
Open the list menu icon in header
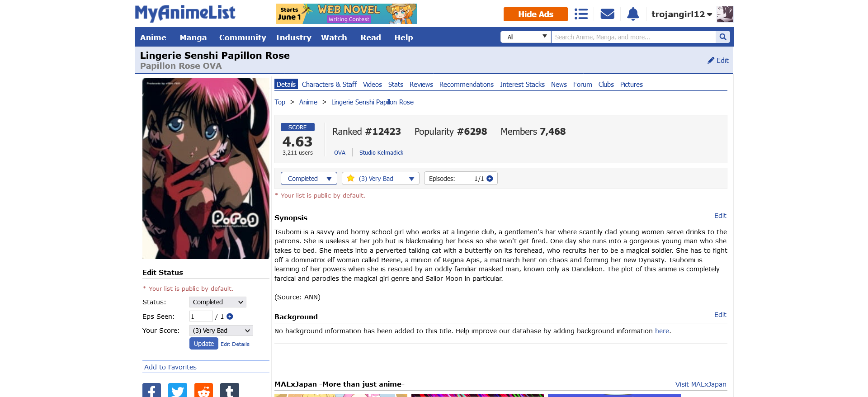pyautogui.click(x=581, y=14)
